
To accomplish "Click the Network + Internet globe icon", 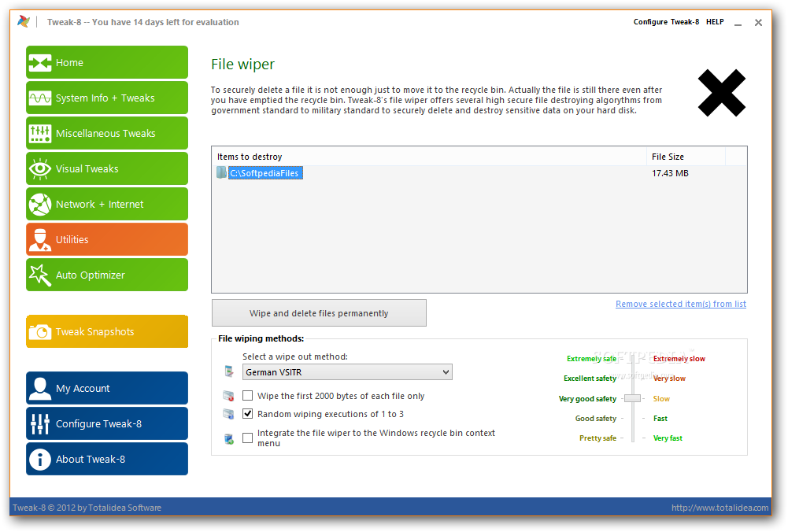I will coord(39,205).
